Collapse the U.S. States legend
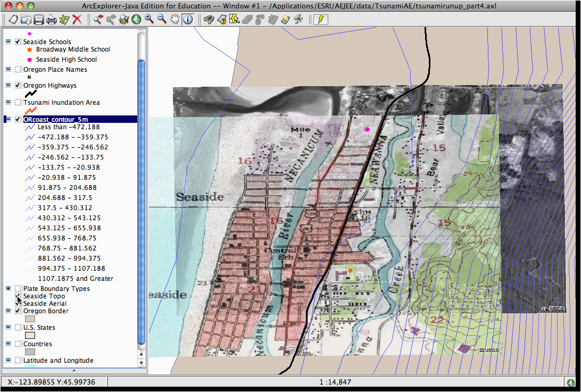 click(x=8, y=327)
